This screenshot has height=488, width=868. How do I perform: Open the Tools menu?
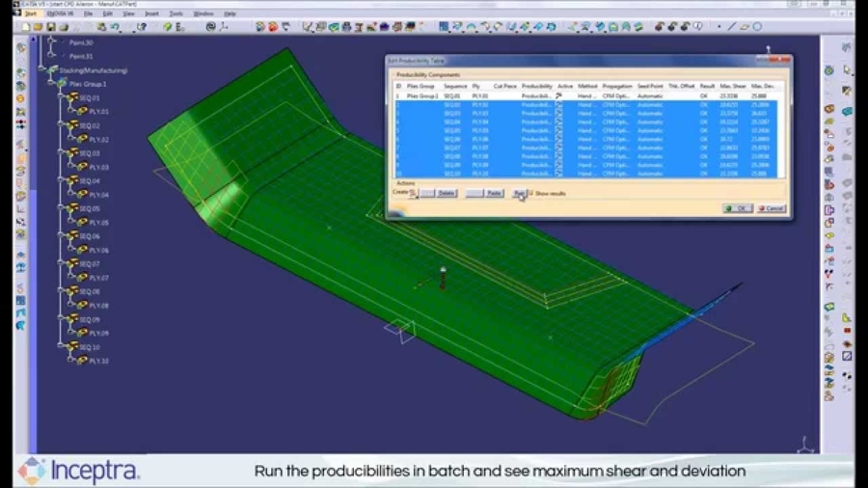176,14
